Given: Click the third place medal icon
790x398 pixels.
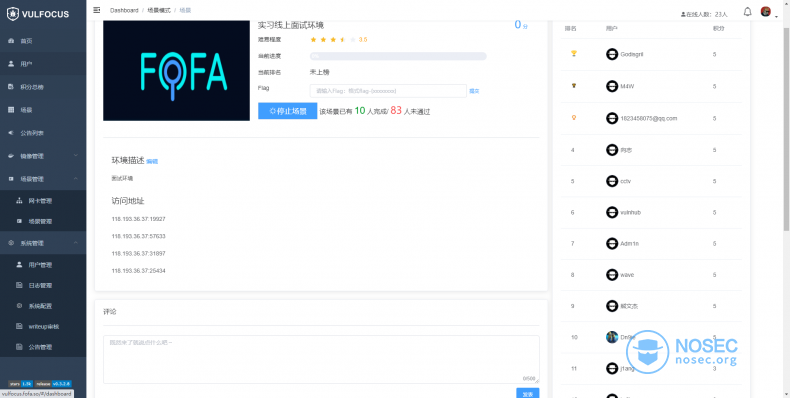Looking at the screenshot, I should (573, 117).
